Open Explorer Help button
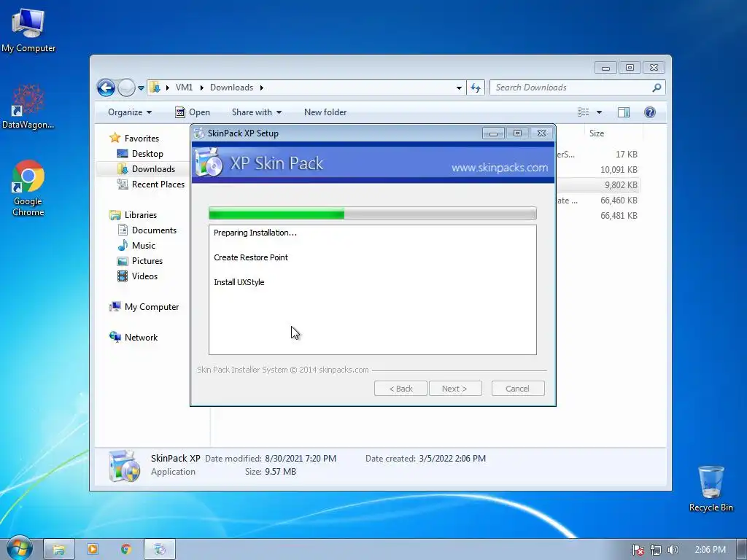 [650, 112]
